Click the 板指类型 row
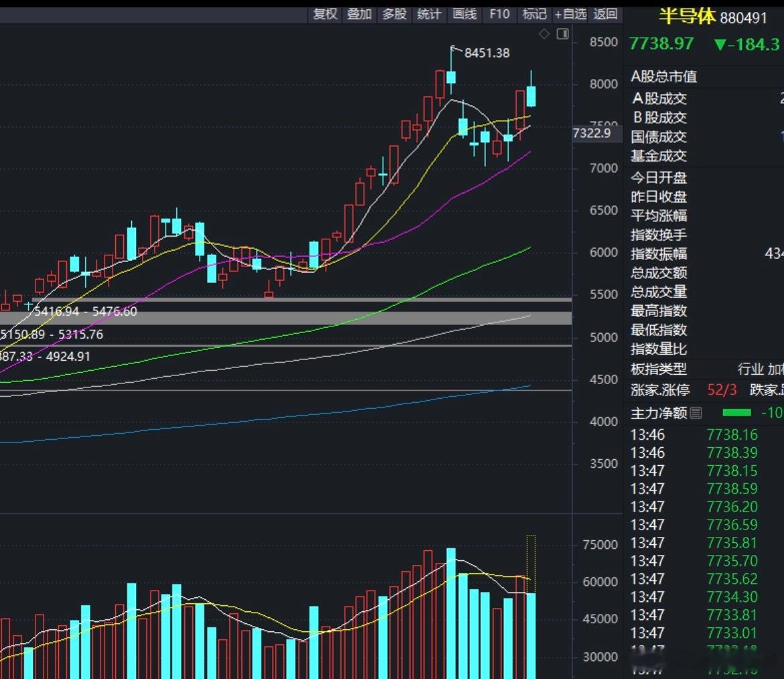This screenshot has height=679, width=784. [704, 369]
